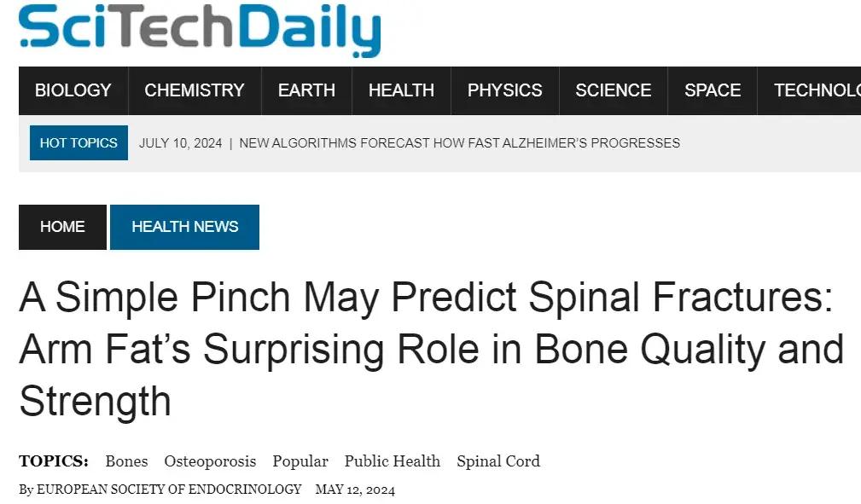Click the Technology navigation item
The height and width of the screenshot is (504, 861).
point(817,90)
